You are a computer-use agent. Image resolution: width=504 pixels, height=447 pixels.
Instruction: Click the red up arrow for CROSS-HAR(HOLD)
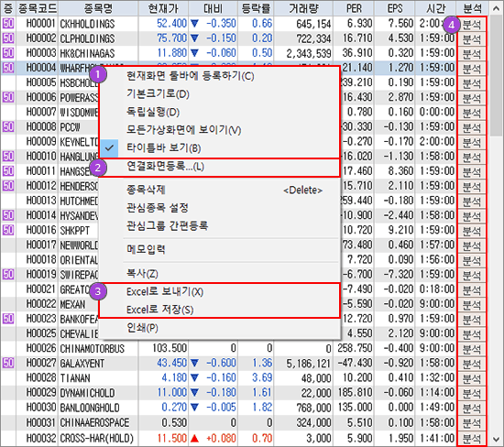click(x=194, y=438)
